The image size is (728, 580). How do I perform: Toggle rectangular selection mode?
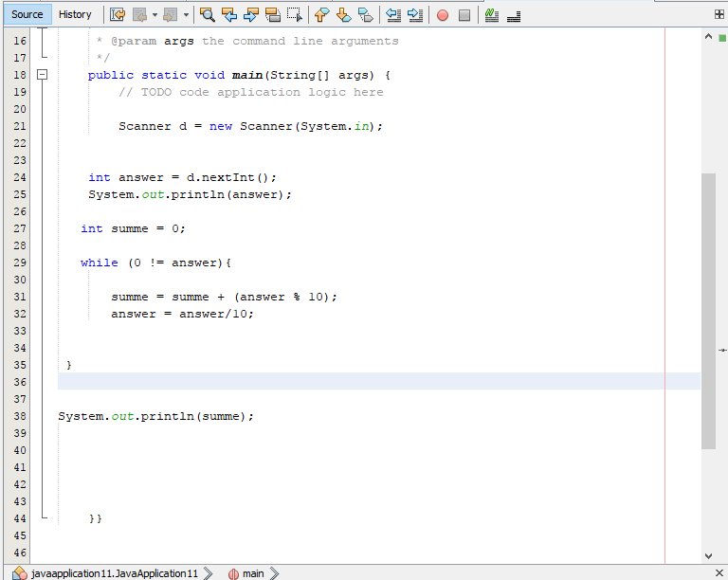click(x=294, y=15)
